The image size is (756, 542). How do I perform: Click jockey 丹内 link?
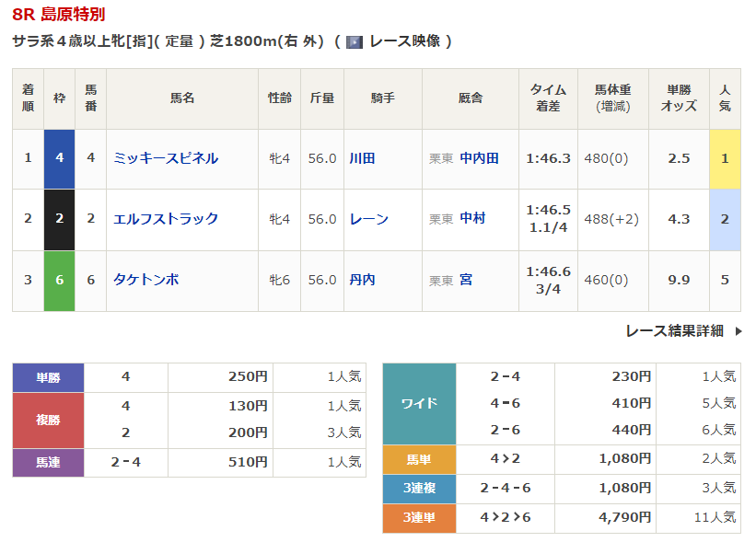tap(362, 280)
